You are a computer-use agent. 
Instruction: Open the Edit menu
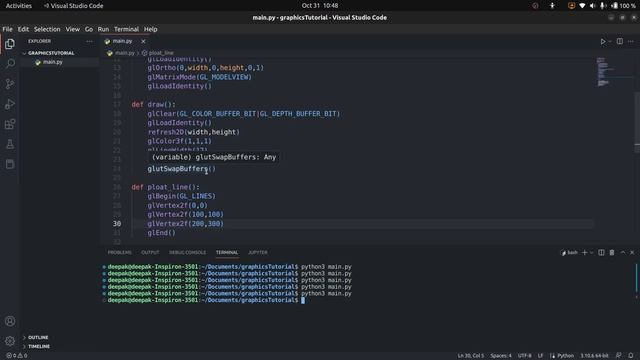23,29
